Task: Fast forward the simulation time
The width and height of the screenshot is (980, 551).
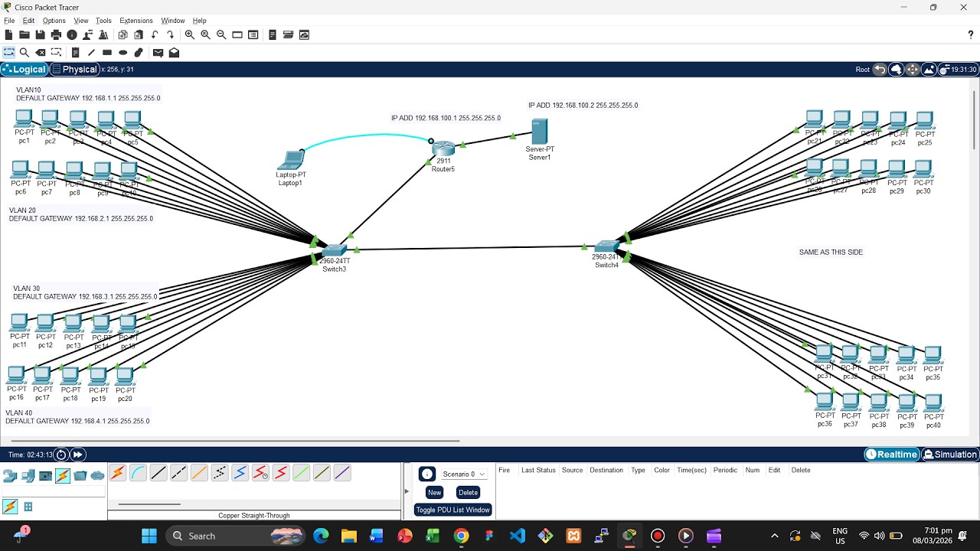Action: pyautogui.click(x=77, y=455)
